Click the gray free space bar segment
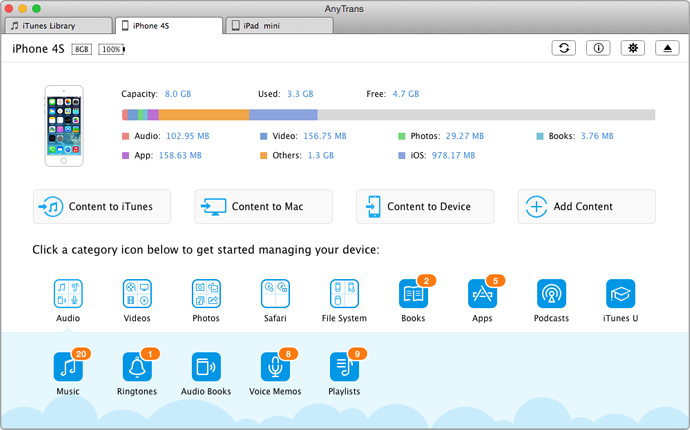 pos(486,115)
